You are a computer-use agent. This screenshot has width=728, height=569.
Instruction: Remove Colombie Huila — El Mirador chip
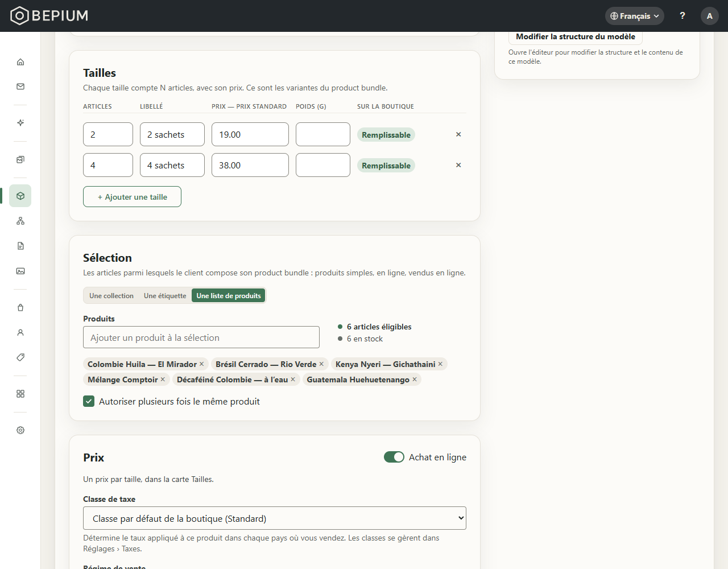[201, 364]
